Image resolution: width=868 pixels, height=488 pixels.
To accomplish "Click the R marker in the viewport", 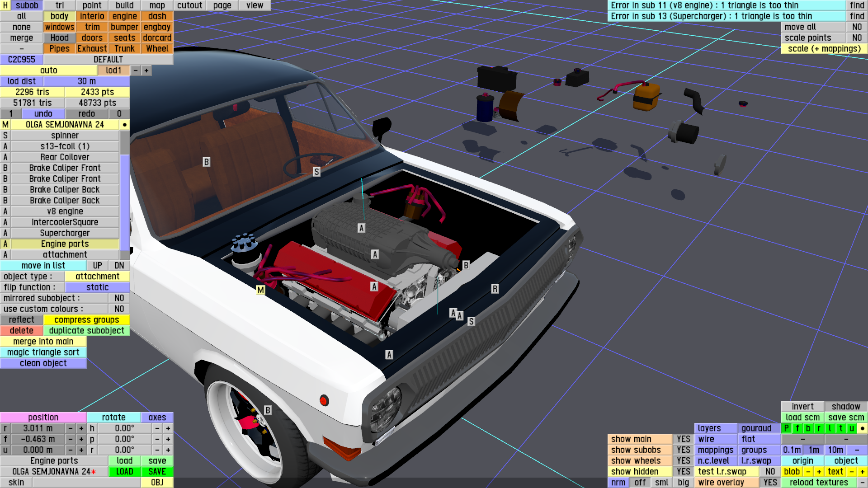I will point(495,289).
